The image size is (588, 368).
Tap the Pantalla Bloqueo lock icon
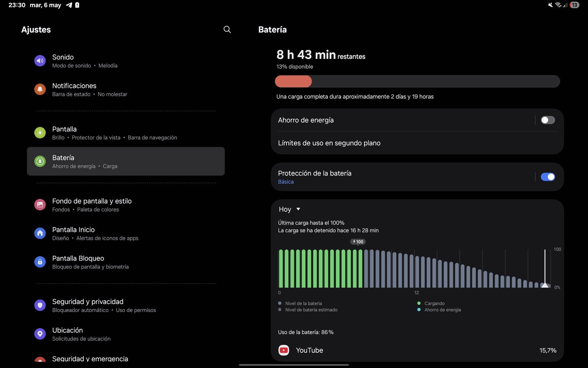(x=40, y=262)
